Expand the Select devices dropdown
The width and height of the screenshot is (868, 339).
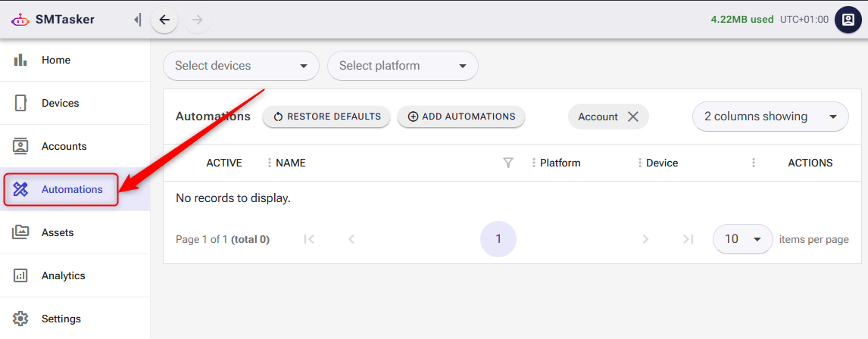[x=241, y=66]
